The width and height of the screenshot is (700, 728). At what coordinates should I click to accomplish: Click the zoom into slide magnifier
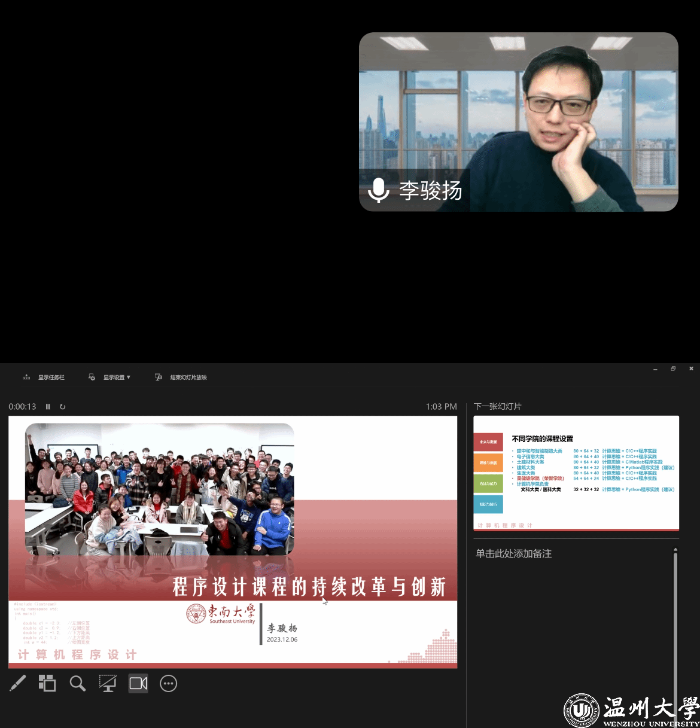77,683
